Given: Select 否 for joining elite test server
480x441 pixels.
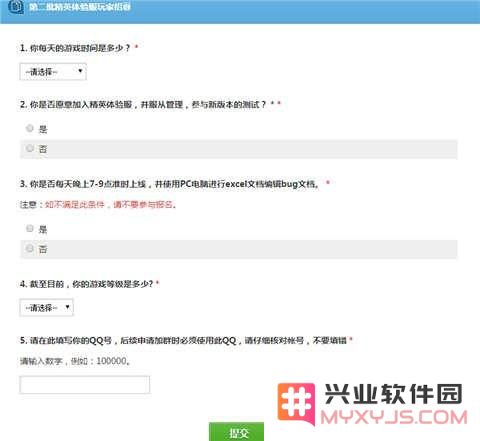Looking at the screenshot, I should coord(30,148).
